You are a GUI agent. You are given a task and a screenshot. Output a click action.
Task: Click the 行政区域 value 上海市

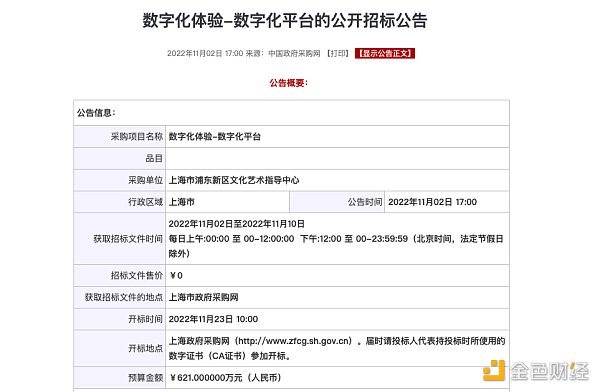click(x=182, y=202)
